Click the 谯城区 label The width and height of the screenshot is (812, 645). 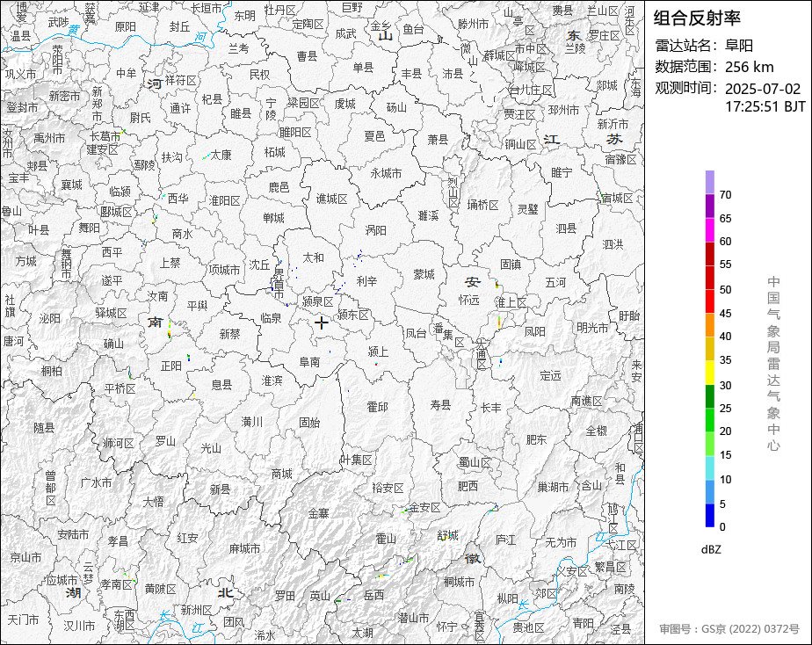pos(332,199)
